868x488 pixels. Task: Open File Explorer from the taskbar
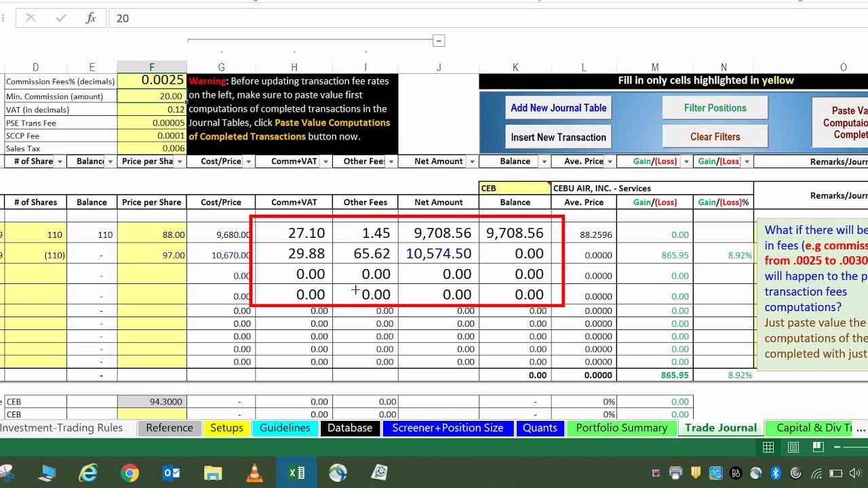(x=213, y=472)
